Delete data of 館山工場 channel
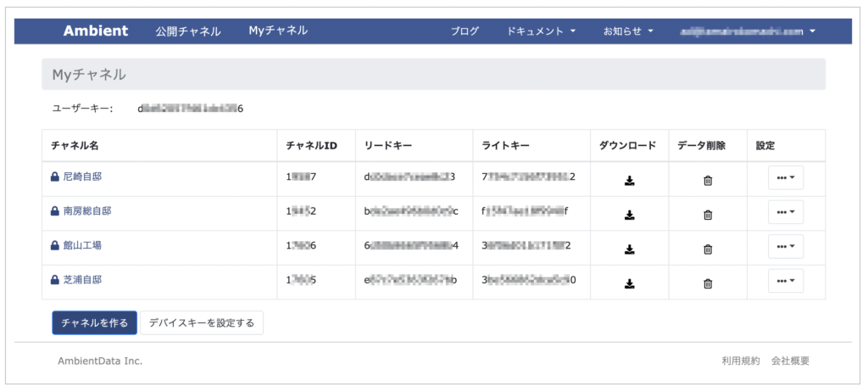The width and height of the screenshot is (868, 392). pyautogui.click(x=708, y=249)
